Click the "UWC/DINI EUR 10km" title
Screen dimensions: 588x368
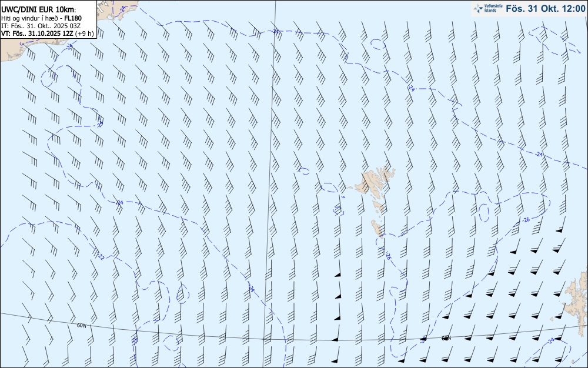coord(39,10)
